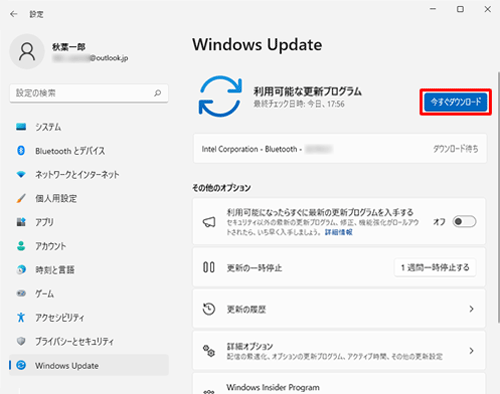Click the 個人用設定 paintbrush icon
Image resolution: width=500 pixels, height=394 pixels.
click(x=21, y=198)
